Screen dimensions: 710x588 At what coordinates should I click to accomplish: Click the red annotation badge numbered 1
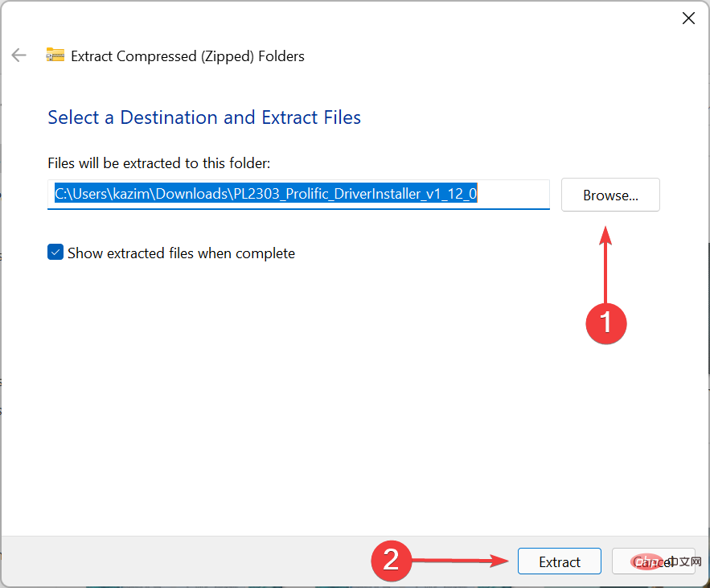pyautogui.click(x=606, y=324)
